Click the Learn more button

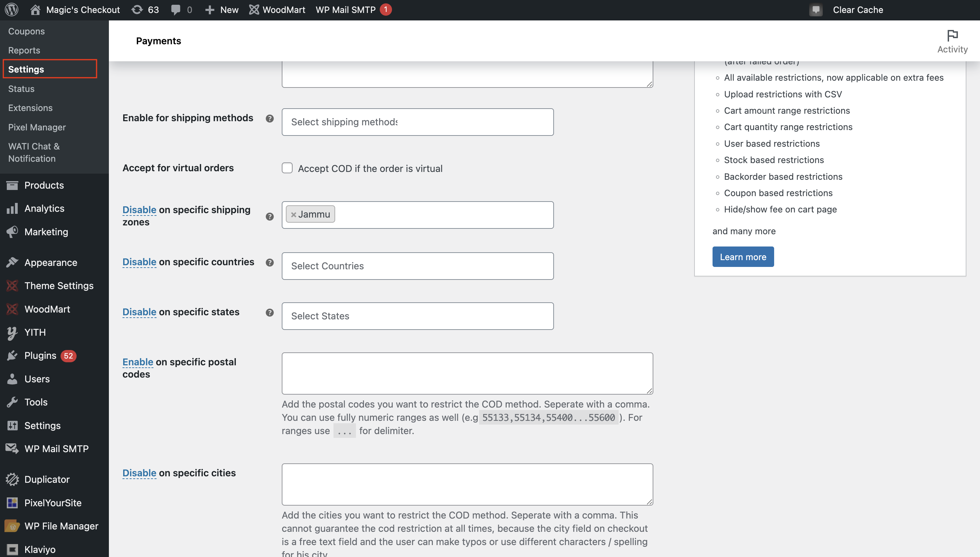pyautogui.click(x=742, y=257)
